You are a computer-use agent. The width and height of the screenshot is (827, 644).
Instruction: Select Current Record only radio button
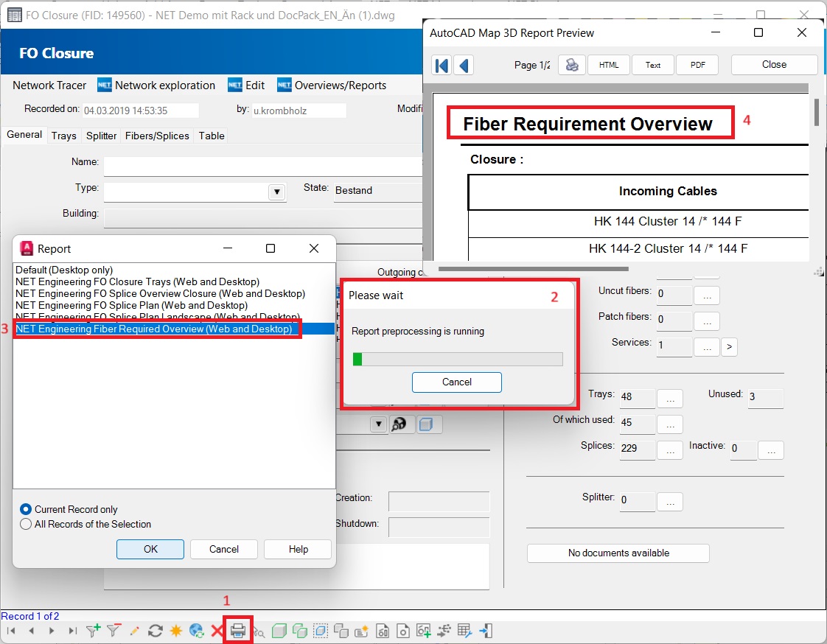click(x=25, y=509)
